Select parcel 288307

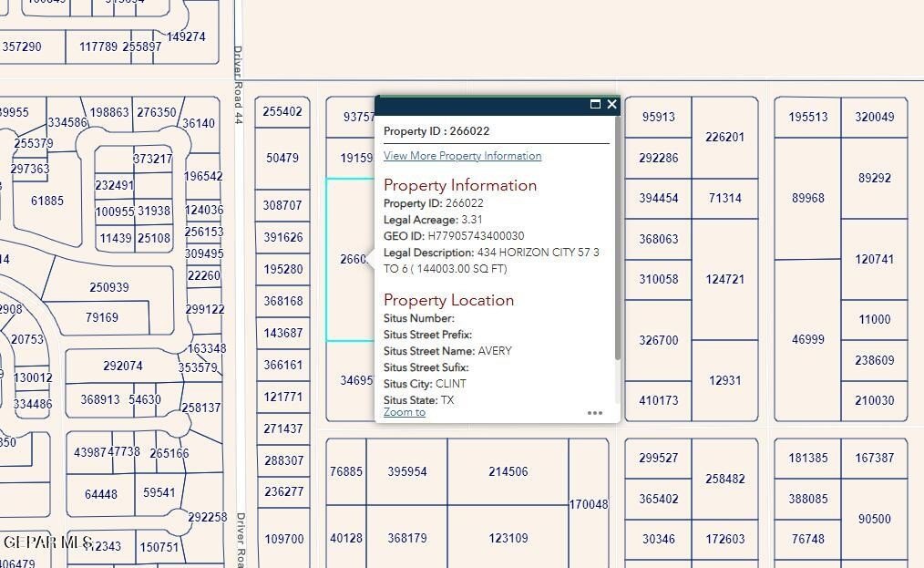pos(283,460)
